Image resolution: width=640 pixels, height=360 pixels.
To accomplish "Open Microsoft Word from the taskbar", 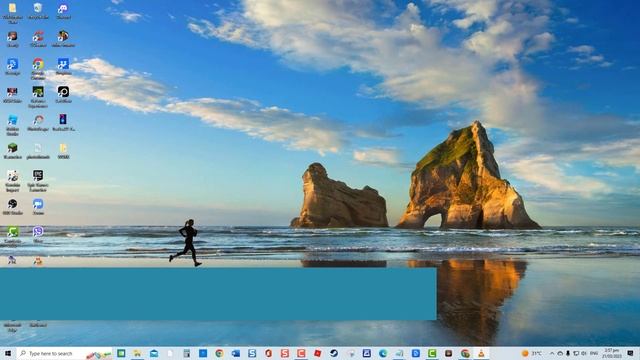I will tap(236, 353).
